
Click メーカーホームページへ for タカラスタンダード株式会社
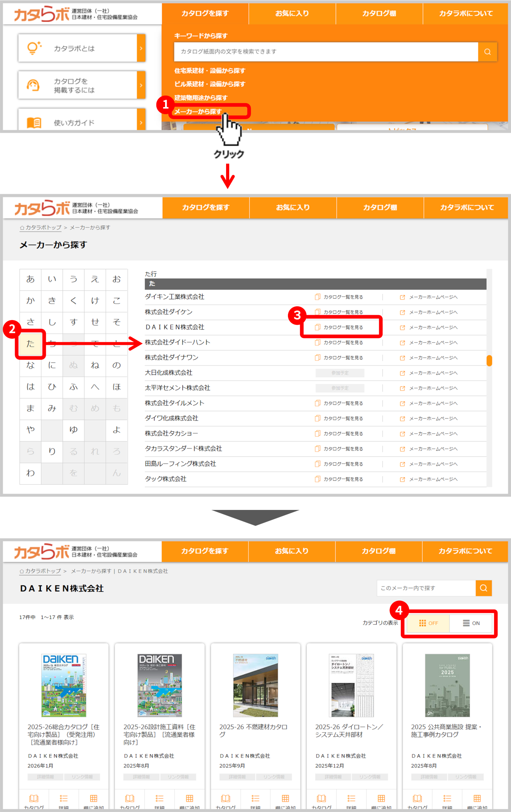pyautogui.click(x=429, y=449)
